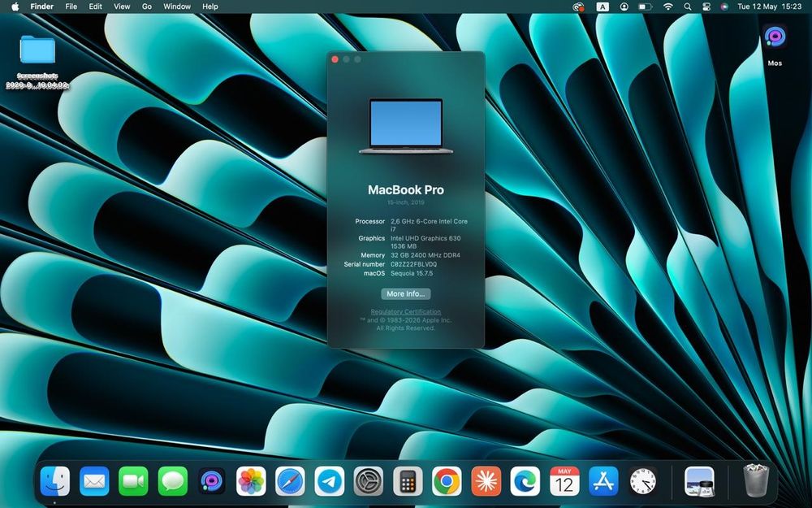Open the File menu

pos(71,7)
